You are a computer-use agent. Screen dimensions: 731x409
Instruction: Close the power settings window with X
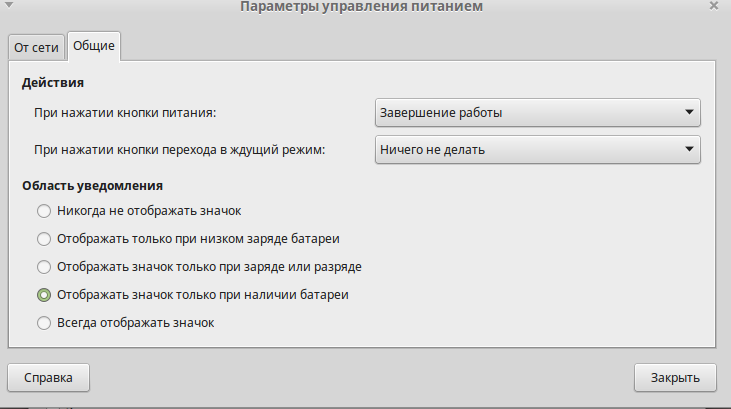point(713,6)
